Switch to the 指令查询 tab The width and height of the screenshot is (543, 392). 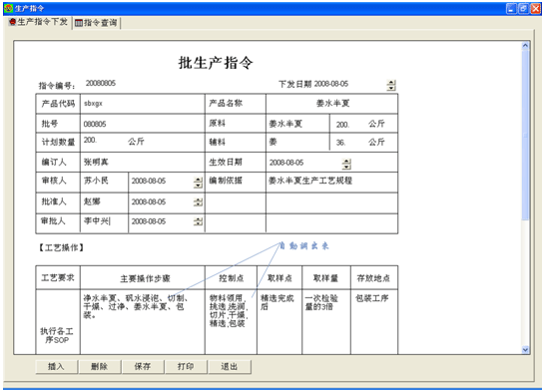click(x=96, y=23)
